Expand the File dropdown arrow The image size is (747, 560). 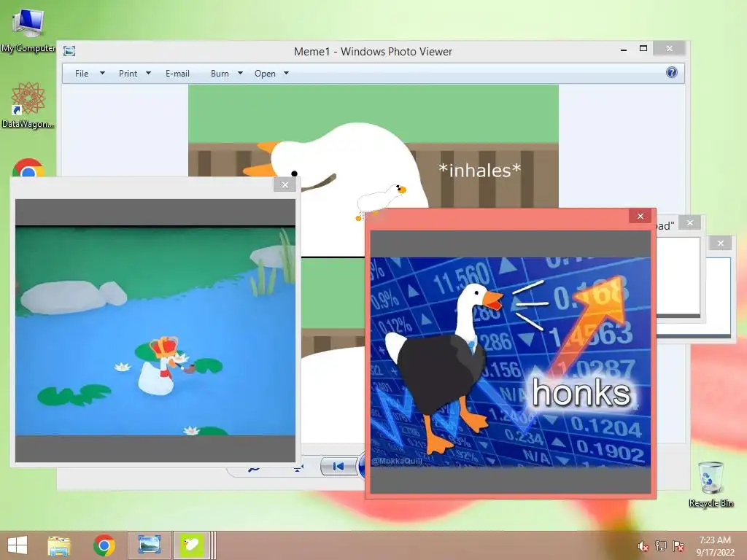(102, 74)
